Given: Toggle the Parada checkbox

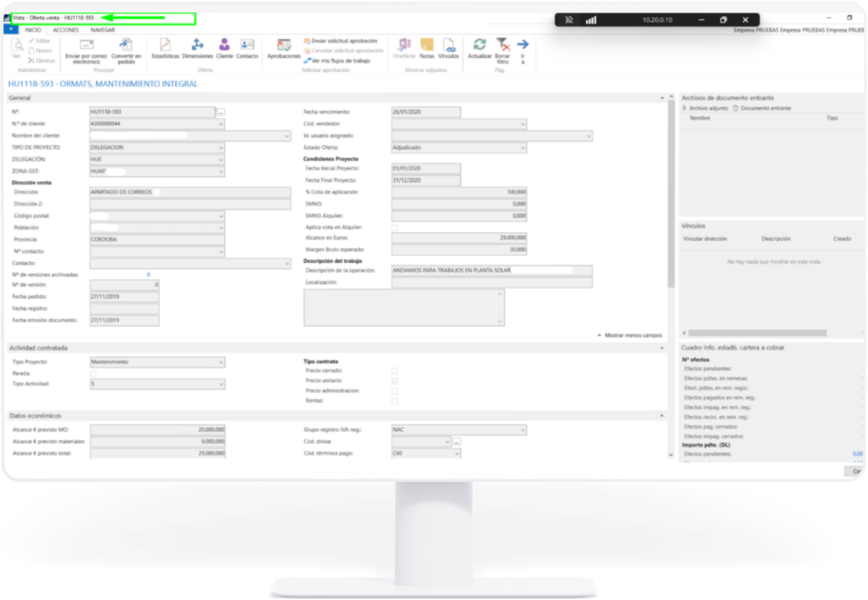Looking at the screenshot, I should (93, 373).
